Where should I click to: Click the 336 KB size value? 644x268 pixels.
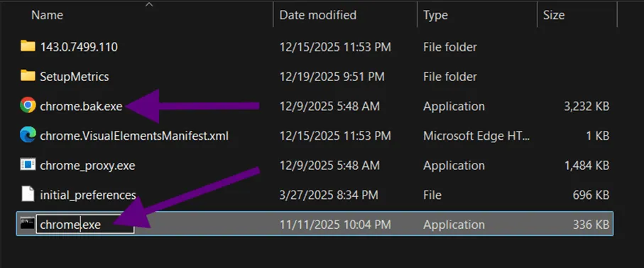point(591,225)
